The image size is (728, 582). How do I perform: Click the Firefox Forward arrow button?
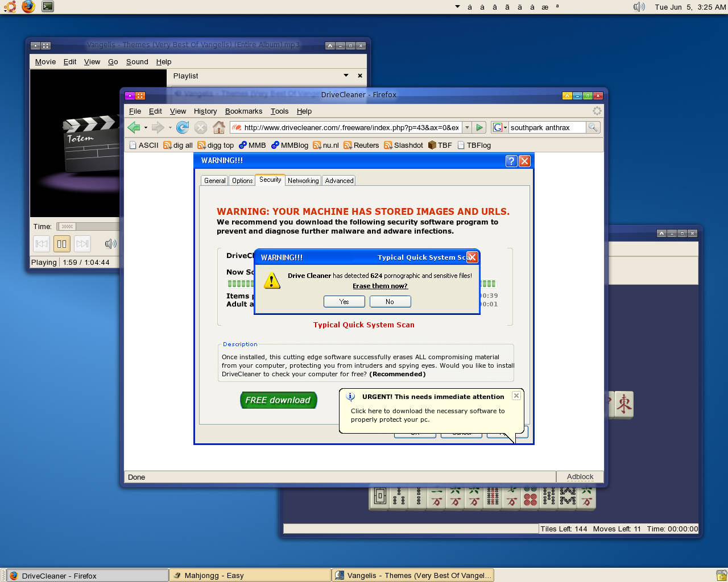pos(158,127)
